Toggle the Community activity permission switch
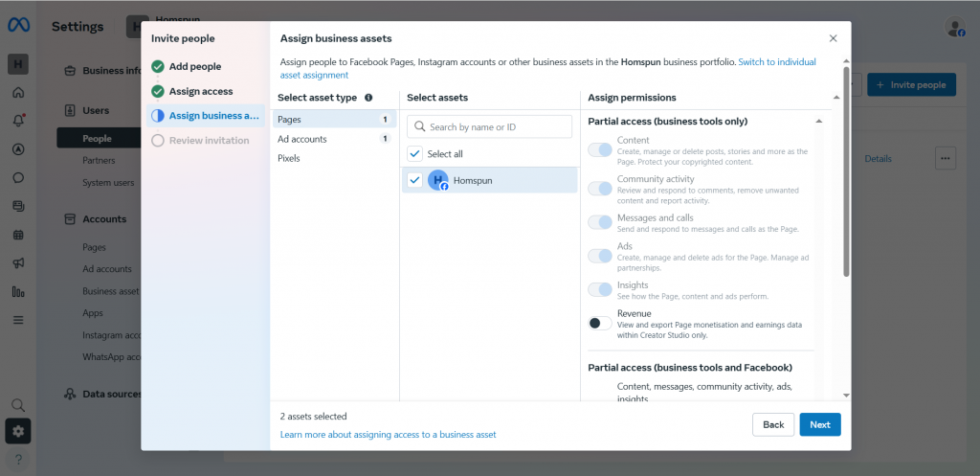 tap(600, 189)
